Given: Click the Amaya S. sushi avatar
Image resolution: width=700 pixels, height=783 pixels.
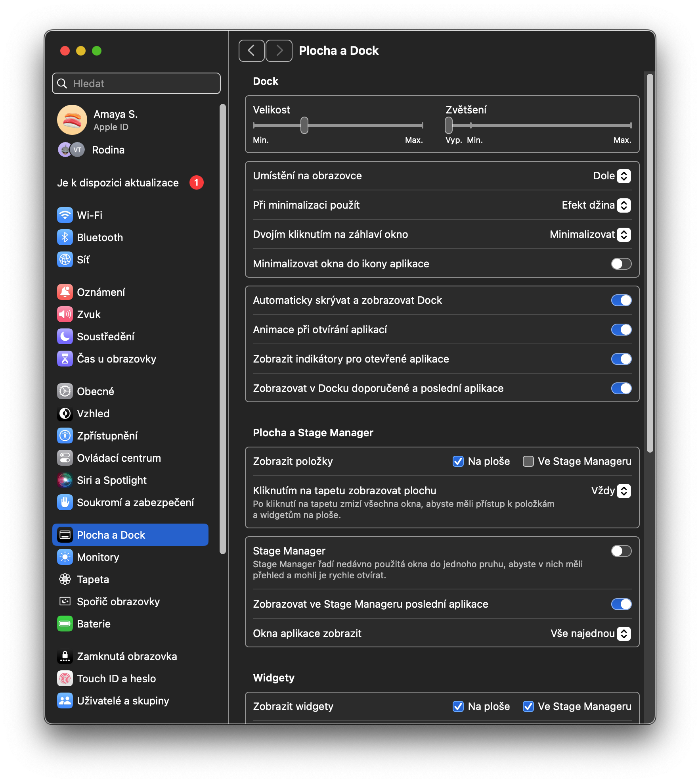Looking at the screenshot, I should (x=72, y=120).
